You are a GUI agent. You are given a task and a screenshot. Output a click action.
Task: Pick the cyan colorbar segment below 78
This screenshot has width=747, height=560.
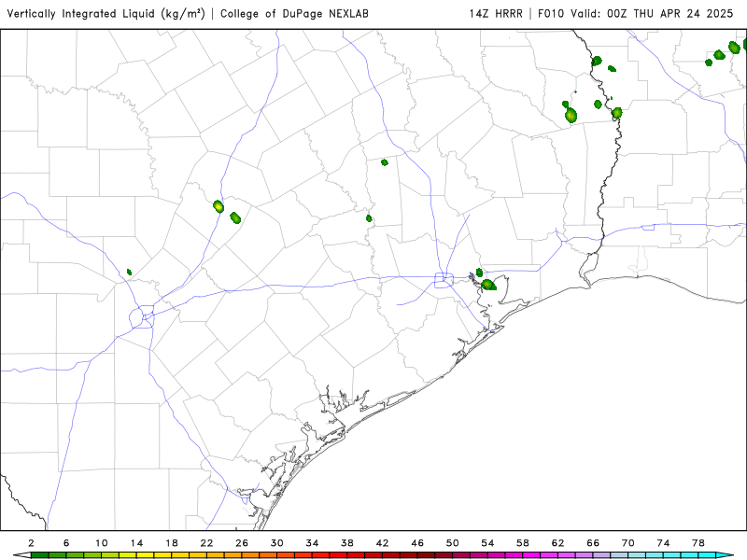[707, 555]
